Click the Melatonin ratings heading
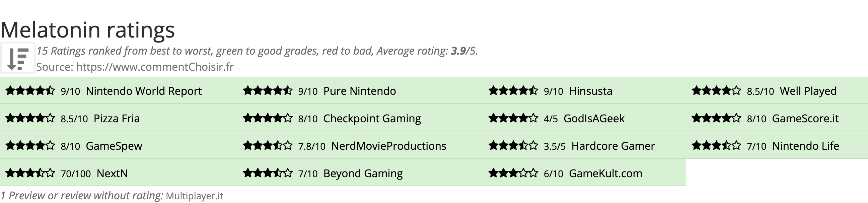Viewport: 868px width, 203px height. [x=88, y=30]
